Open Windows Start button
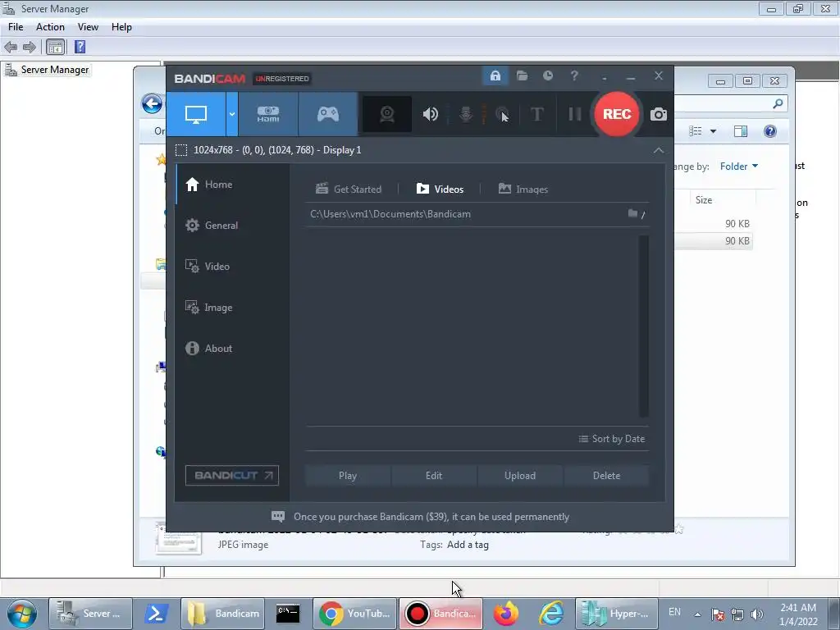 click(x=21, y=614)
